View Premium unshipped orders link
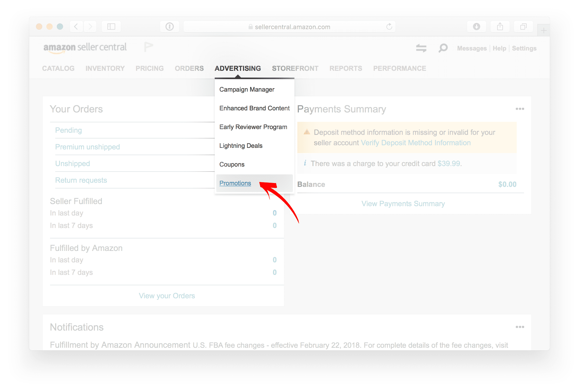The width and height of the screenshot is (579, 392). pos(88,147)
